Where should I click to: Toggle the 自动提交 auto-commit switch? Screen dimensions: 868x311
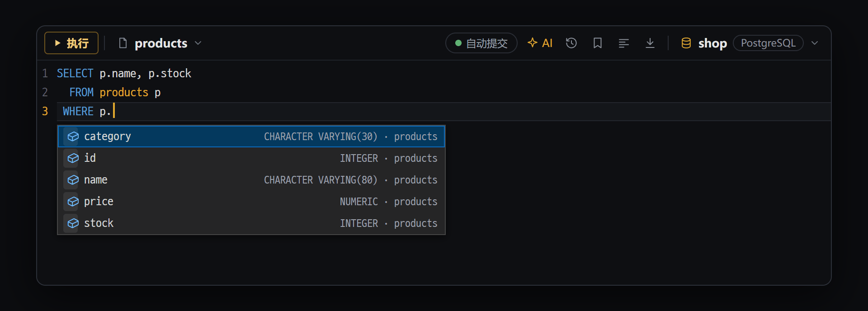point(481,43)
